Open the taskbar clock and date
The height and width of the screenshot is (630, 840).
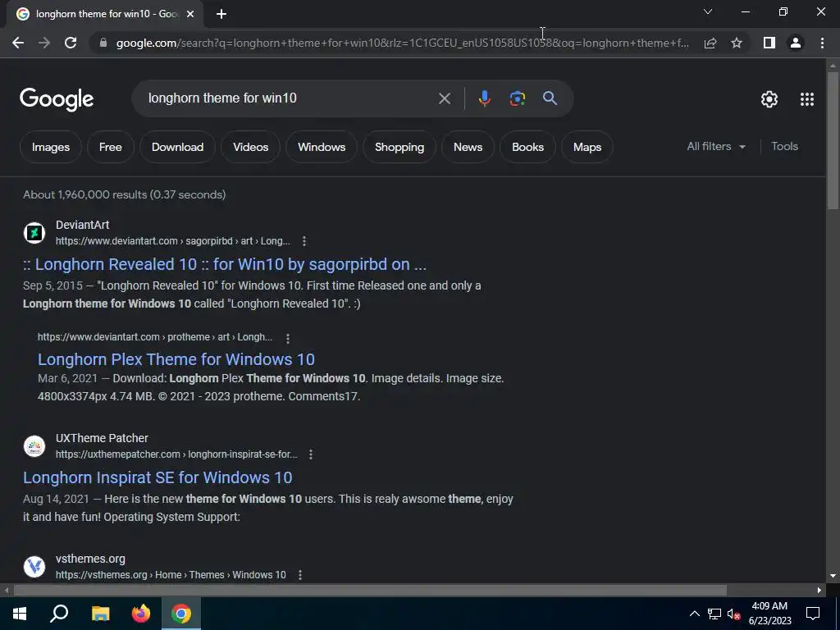coord(769,614)
